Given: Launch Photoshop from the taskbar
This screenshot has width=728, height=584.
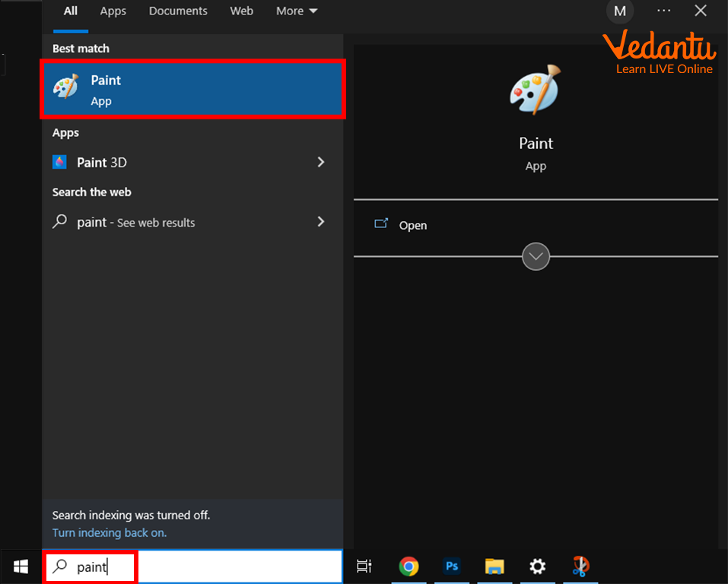Looking at the screenshot, I should pyautogui.click(x=452, y=567).
